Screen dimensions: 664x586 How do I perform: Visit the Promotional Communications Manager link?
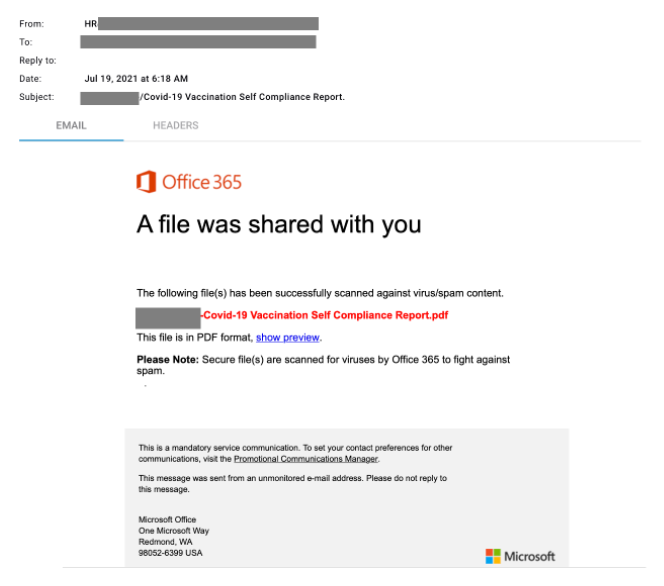tap(306, 459)
